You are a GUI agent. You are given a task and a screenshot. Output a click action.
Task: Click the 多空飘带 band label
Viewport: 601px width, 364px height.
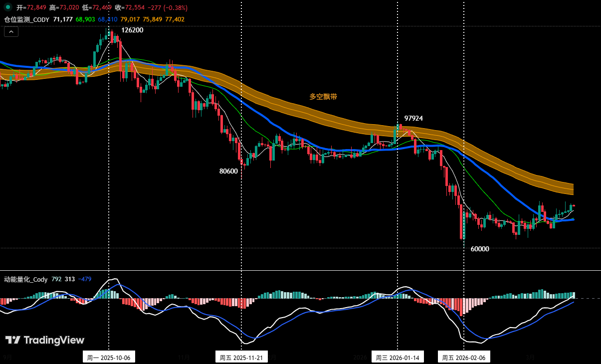tap(322, 97)
